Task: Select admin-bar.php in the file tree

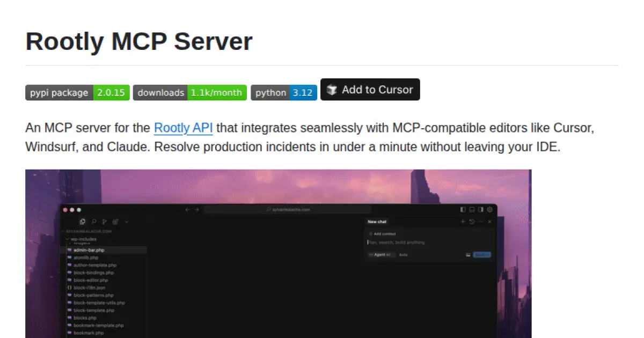Action: pyautogui.click(x=89, y=249)
